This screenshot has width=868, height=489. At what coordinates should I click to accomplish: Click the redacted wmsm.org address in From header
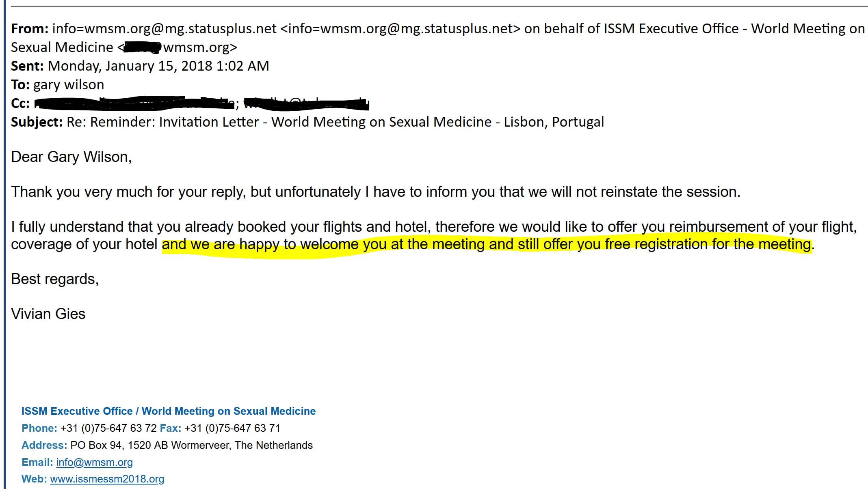click(x=178, y=47)
